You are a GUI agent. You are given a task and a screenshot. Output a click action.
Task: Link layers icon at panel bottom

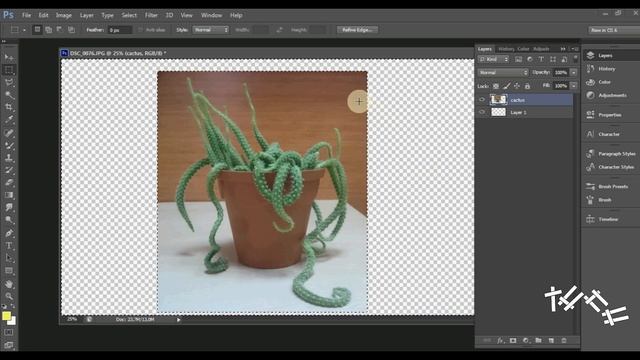point(487,340)
